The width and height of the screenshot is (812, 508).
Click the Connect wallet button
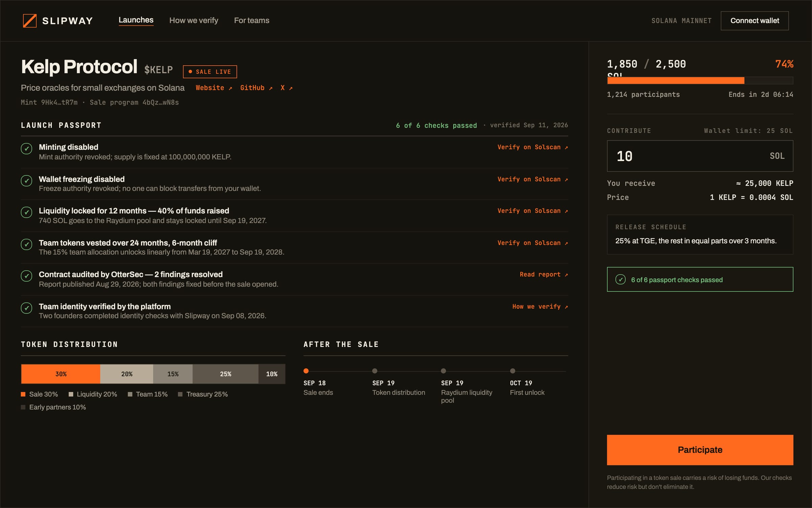754,21
